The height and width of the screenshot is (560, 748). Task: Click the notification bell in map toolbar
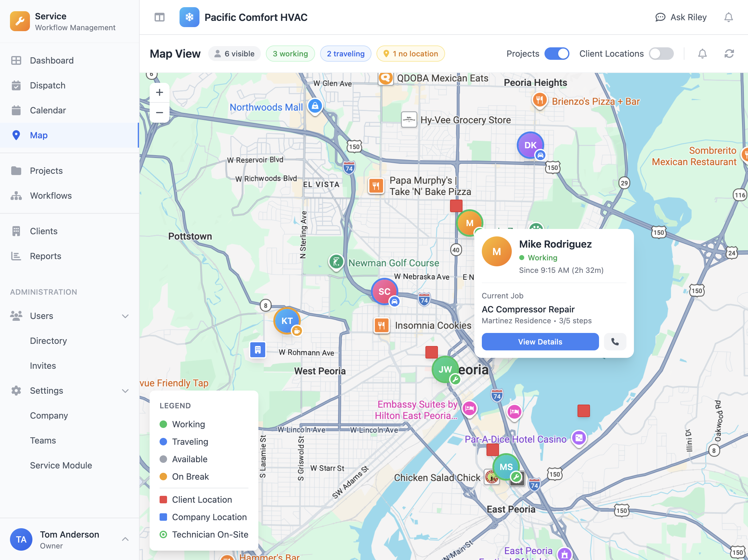pyautogui.click(x=702, y=53)
